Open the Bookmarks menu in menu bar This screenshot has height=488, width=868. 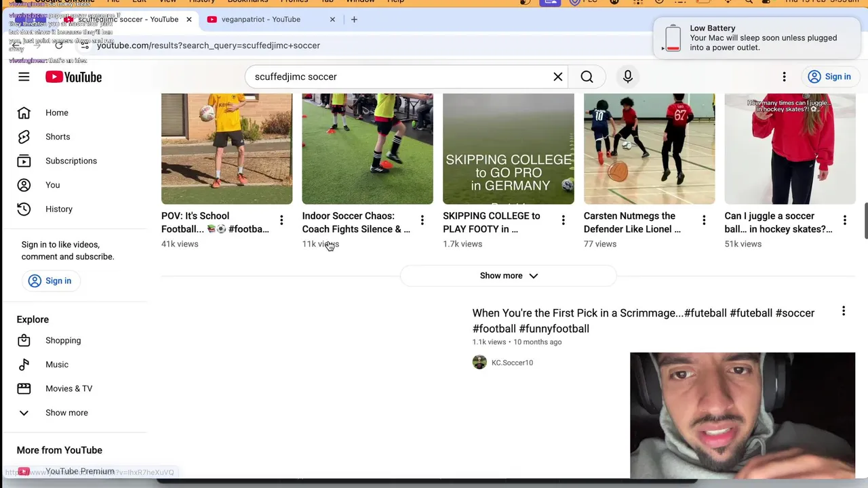(x=248, y=1)
